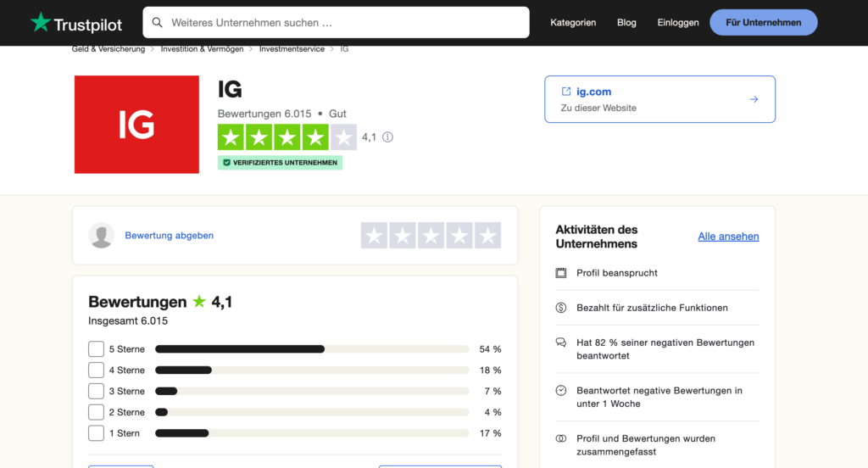The width and height of the screenshot is (868, 468).
Task: Click the Geld & Versicherung breadcrumb
Action: pyautogui.click(x=108, y=49)
